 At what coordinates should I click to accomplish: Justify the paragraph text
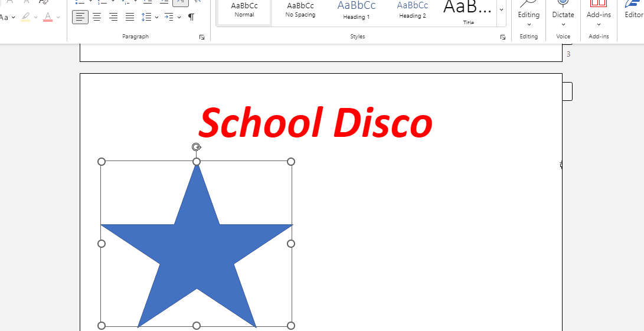[130, 17]
